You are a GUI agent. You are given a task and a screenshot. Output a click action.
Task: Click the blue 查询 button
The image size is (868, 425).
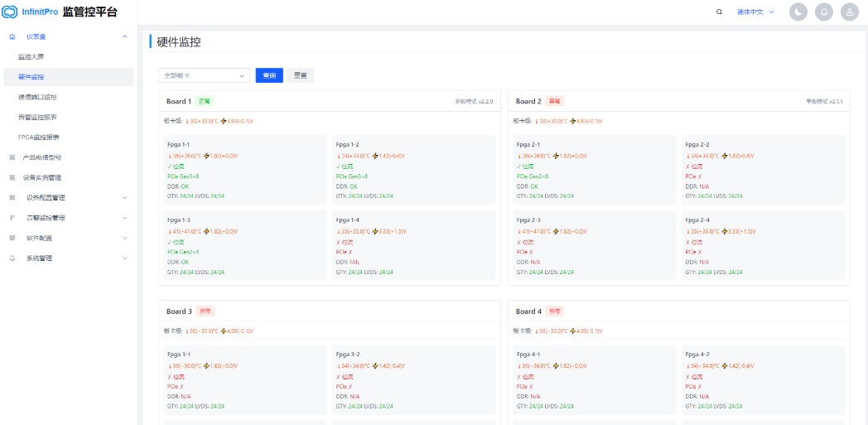tap(269, 76)
